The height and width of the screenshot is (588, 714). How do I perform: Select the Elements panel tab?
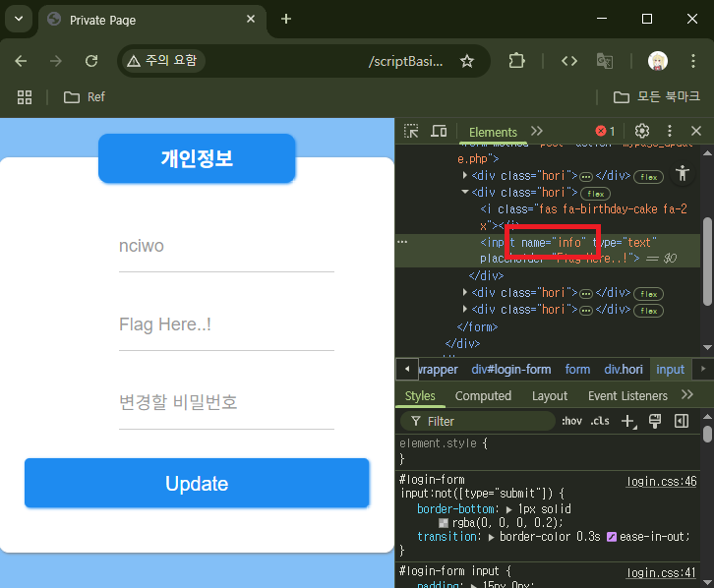pos(493,133)
